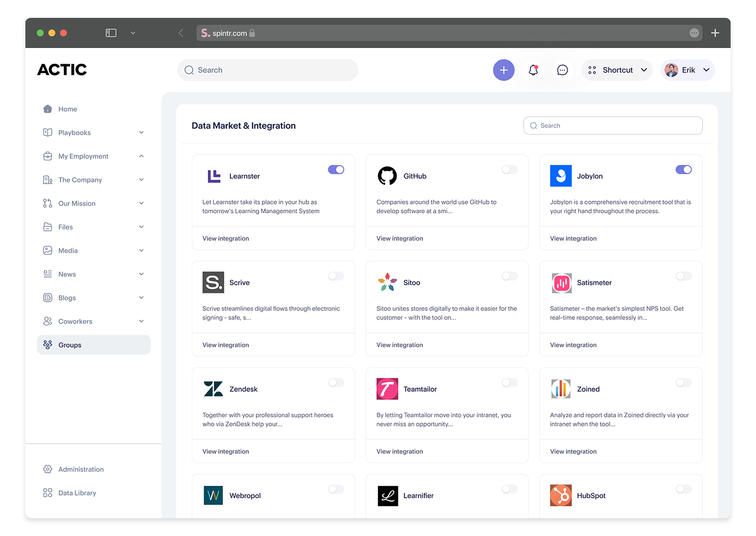Click the Scrive logo icon
756x536 pixels.
(x=213, y=282)
